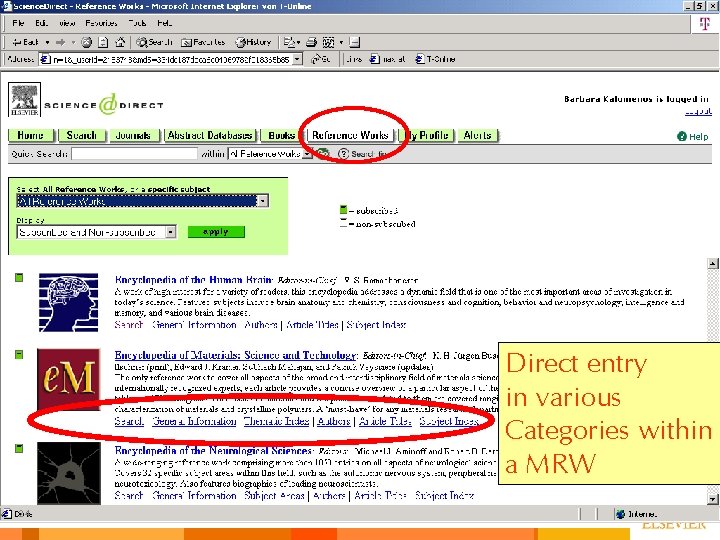Open Article Titles link under Human Brain
This screenshot has height=540, width=720.
(x=312, y=325)
